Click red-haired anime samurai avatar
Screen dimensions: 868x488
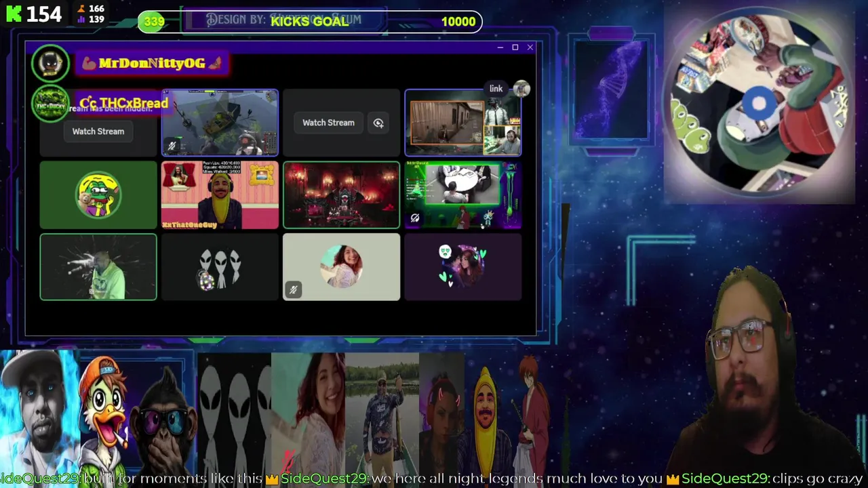531,413
